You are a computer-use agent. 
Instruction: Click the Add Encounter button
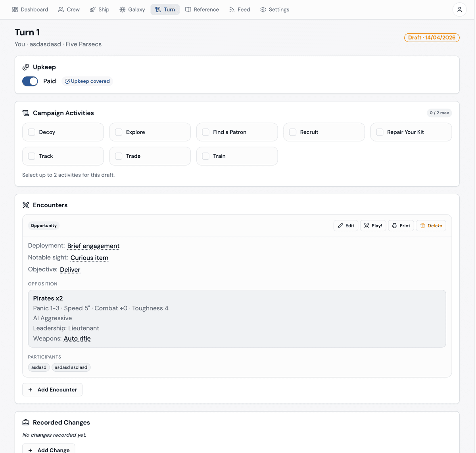pos(52,390)
